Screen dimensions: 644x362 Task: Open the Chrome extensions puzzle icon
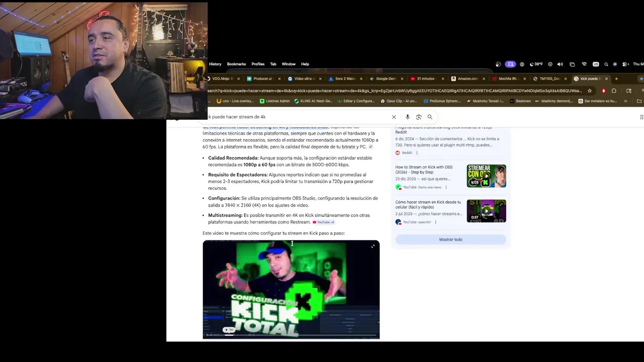614,91
